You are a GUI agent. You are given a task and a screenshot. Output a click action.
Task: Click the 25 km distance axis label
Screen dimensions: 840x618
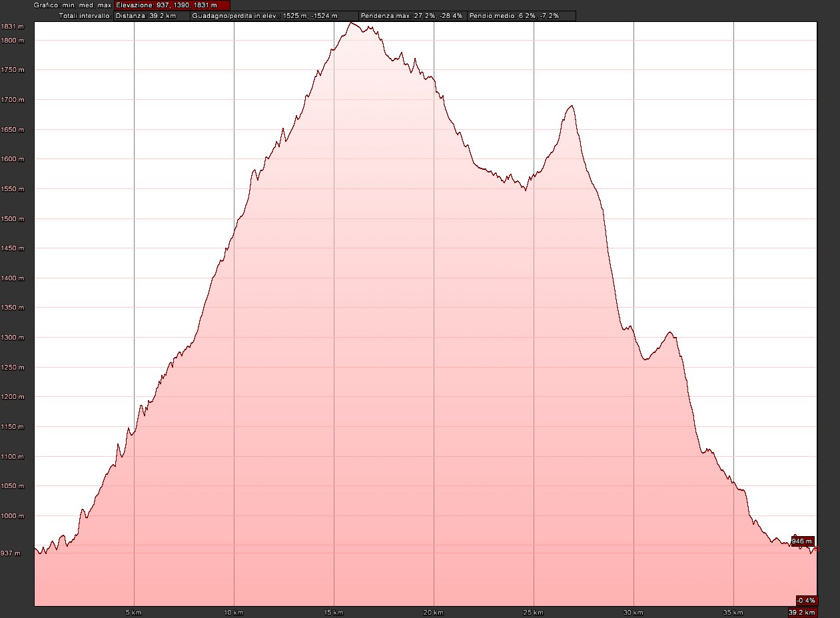coord(533,612)
